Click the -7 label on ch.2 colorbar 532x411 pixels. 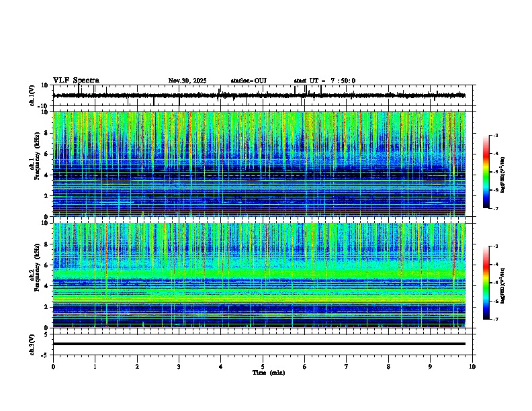coord(495,319)
